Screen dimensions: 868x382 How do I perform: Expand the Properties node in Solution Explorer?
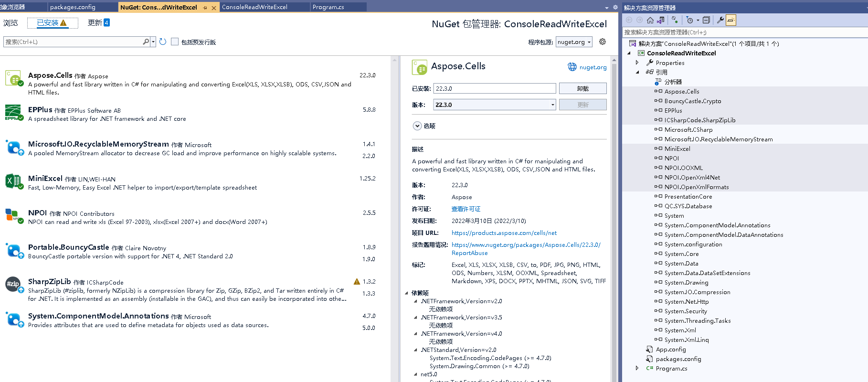tap(637, 63)
